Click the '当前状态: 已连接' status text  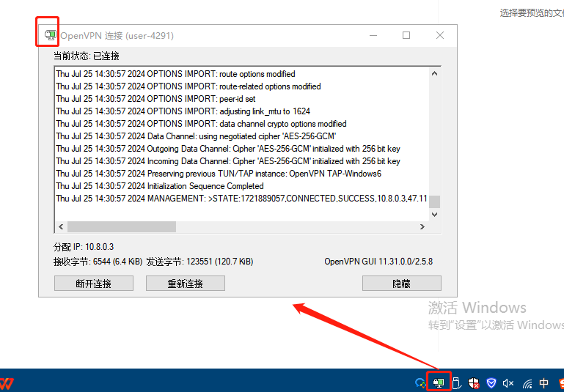tap(87, 56)
